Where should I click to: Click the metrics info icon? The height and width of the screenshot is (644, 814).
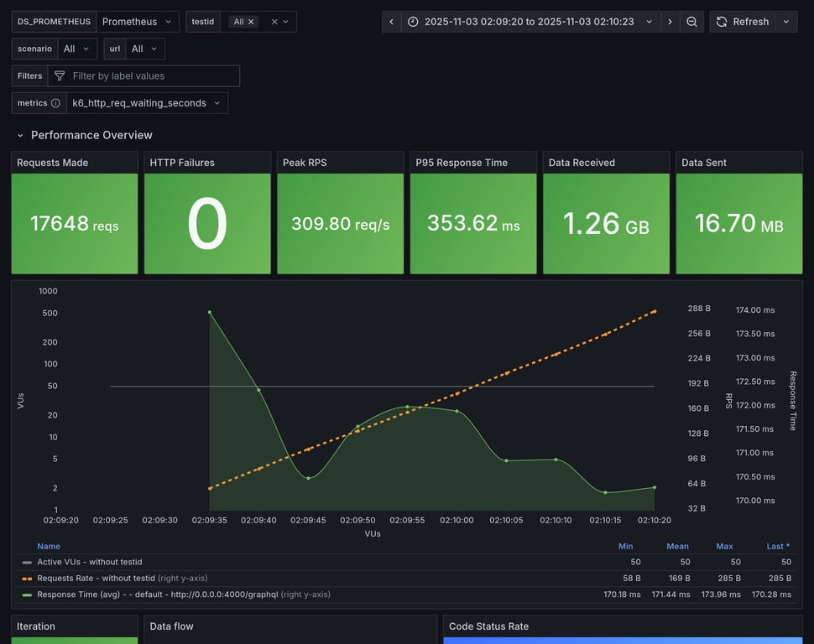(x=55, y=103)
